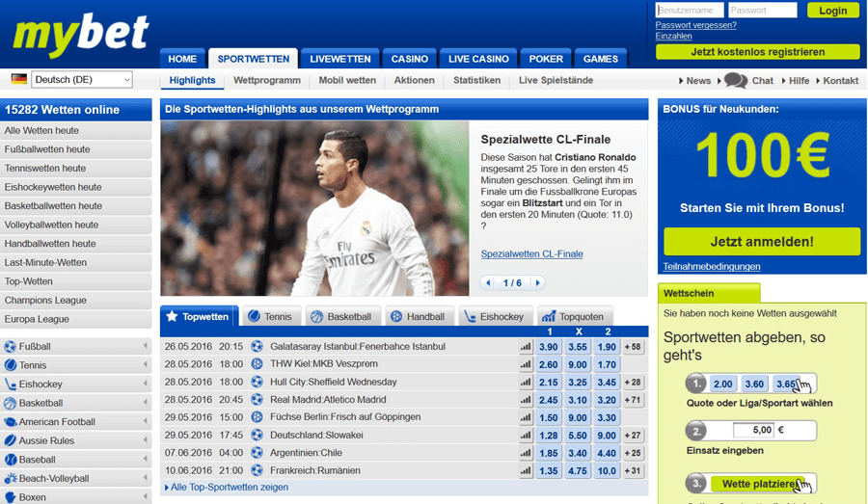Expand the Eishockey category arrow
The image size is (868, 504).
click(145, 384)
